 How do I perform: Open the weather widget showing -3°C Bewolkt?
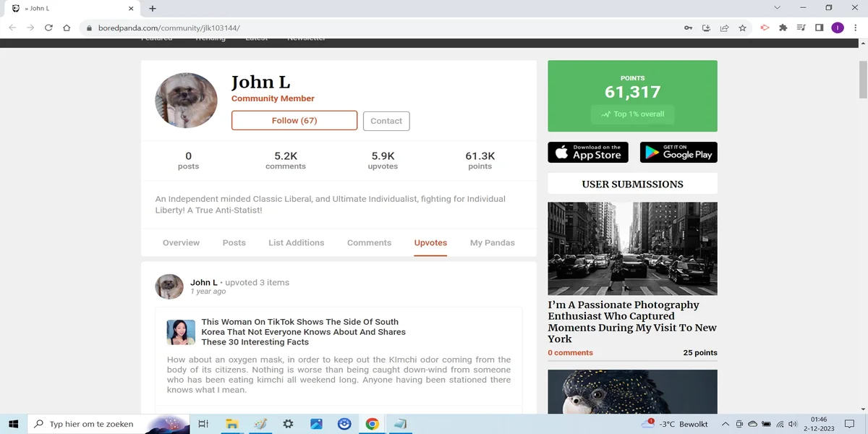[674, 424]
